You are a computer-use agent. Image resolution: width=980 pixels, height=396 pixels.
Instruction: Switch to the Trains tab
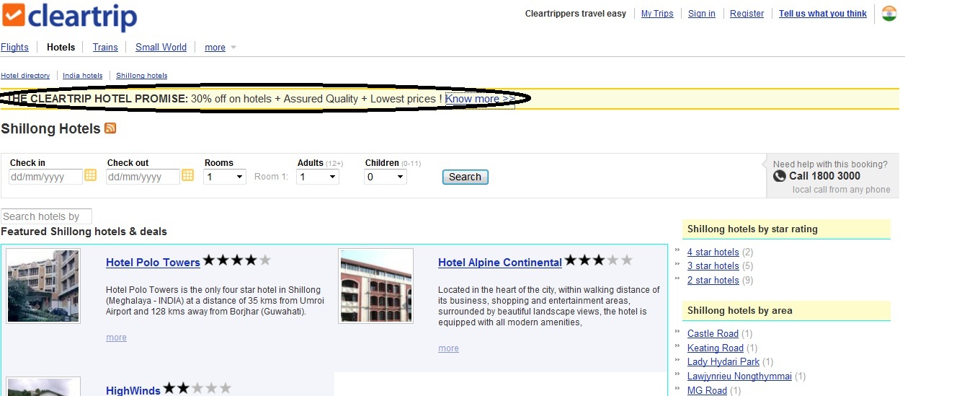(105, 48)
